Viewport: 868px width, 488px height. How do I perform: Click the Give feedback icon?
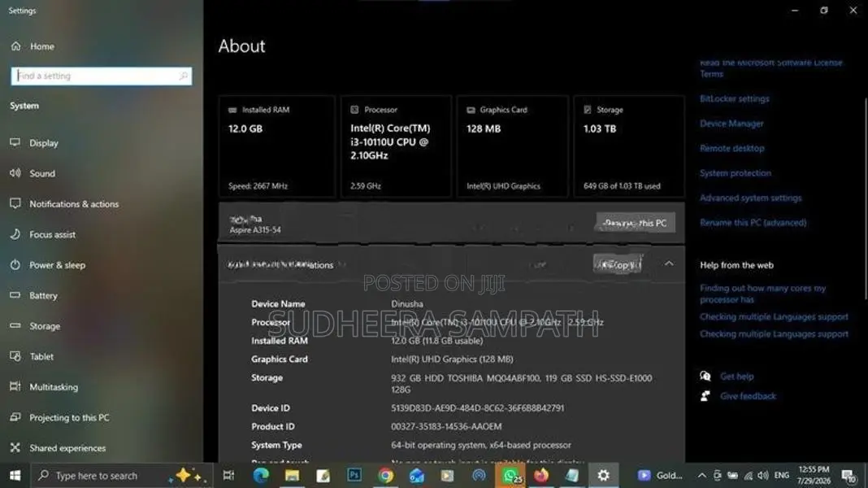[705, 396]
